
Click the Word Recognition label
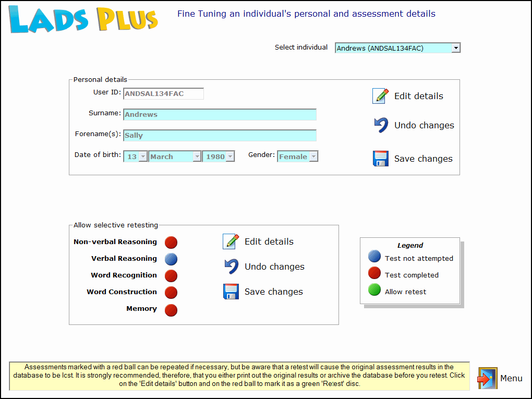pos(124,275)
